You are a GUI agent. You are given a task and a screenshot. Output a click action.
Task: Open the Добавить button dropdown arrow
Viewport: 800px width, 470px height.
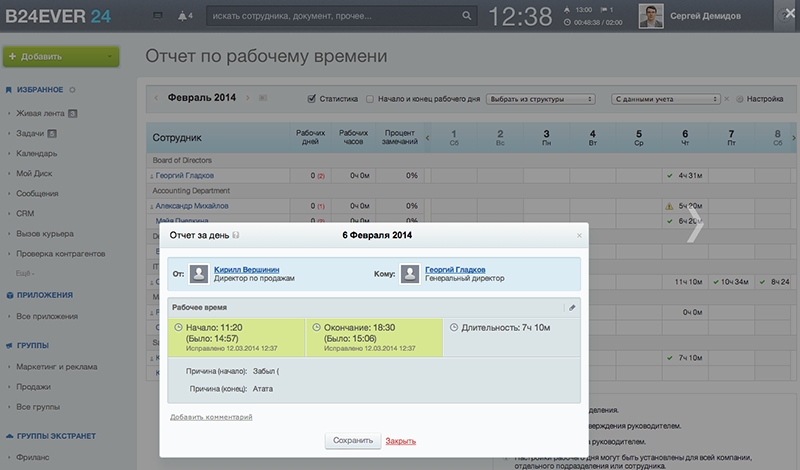(109, 57)
